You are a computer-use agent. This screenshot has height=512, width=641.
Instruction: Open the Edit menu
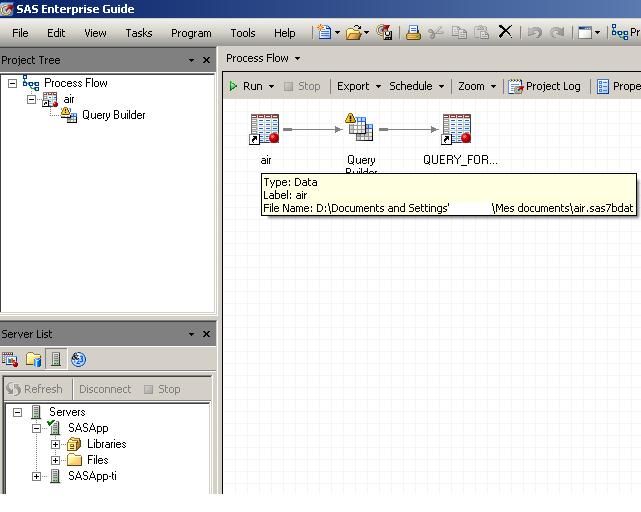(x=56, y=33)
